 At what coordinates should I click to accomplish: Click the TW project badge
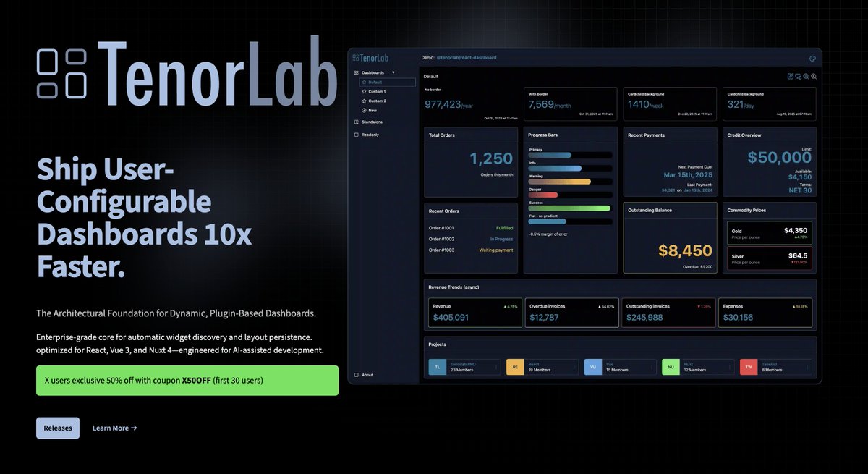tap(749, 367)
